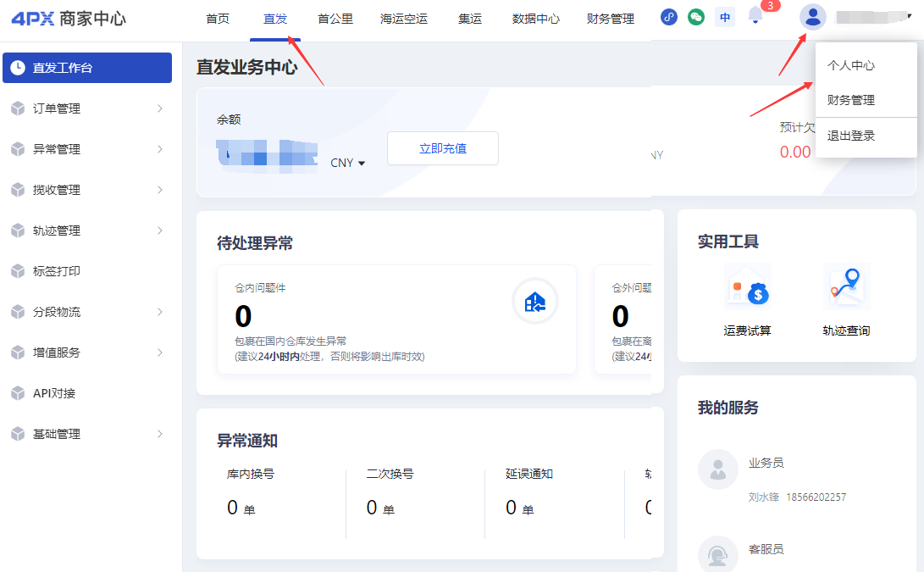Viewport: 924px width, 572px height.
Task: Expand the 轨迹管理 chevron
Action: coord(160,230)
